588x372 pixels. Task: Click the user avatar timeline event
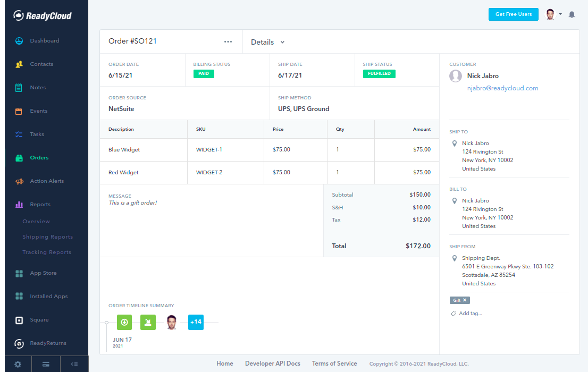click(x=171, y=322)
